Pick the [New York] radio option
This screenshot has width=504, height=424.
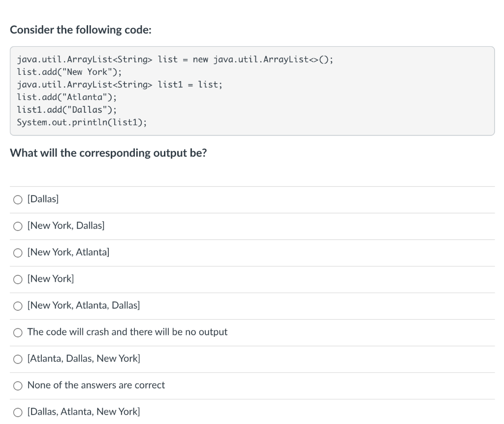[18, 280]
